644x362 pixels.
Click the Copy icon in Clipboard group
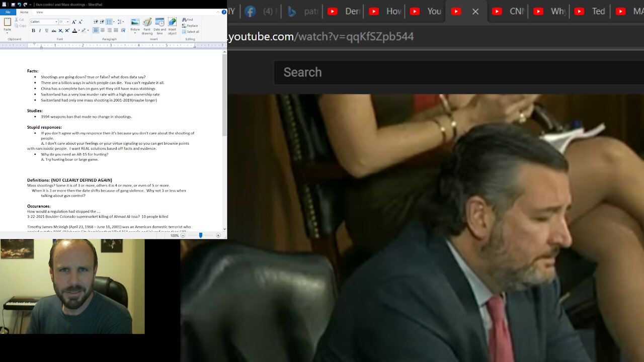click(17, 26)
